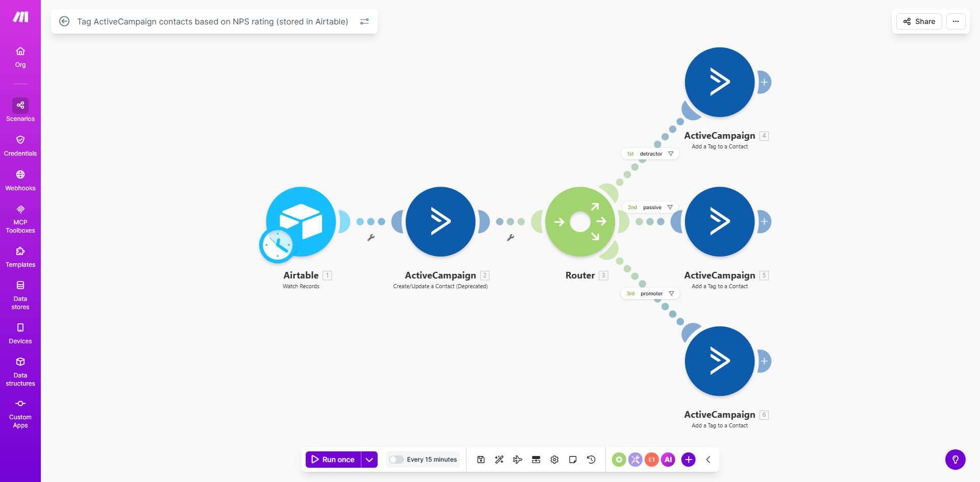
Task: Go to Credentials in the sidebar
Action: [x=20, y=146]
